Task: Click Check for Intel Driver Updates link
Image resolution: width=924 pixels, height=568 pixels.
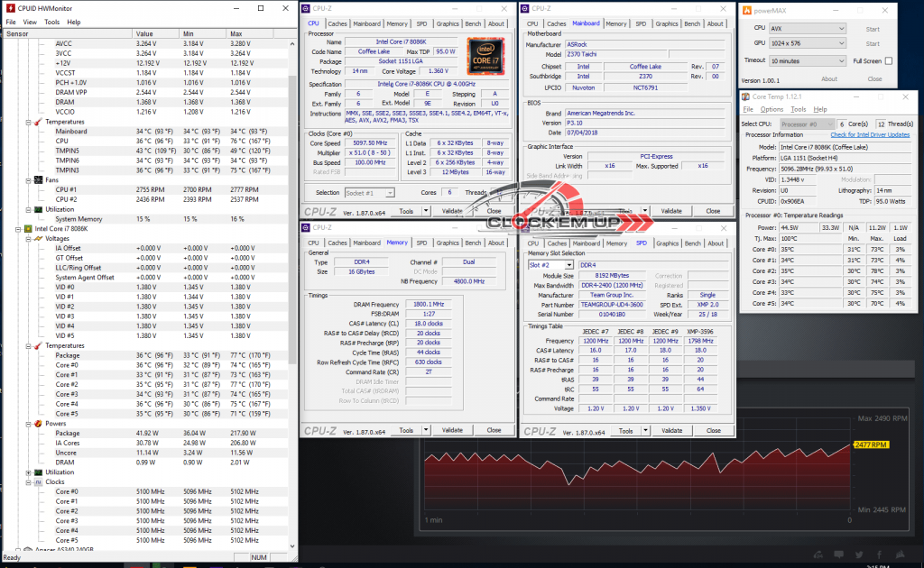Action: click(870, 135)
